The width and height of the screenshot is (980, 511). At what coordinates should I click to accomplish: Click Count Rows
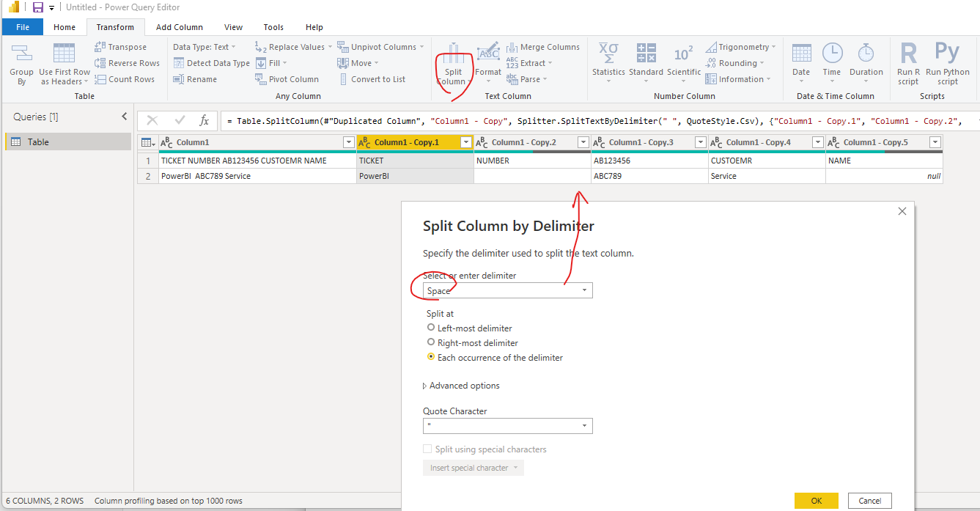(125, 79)
